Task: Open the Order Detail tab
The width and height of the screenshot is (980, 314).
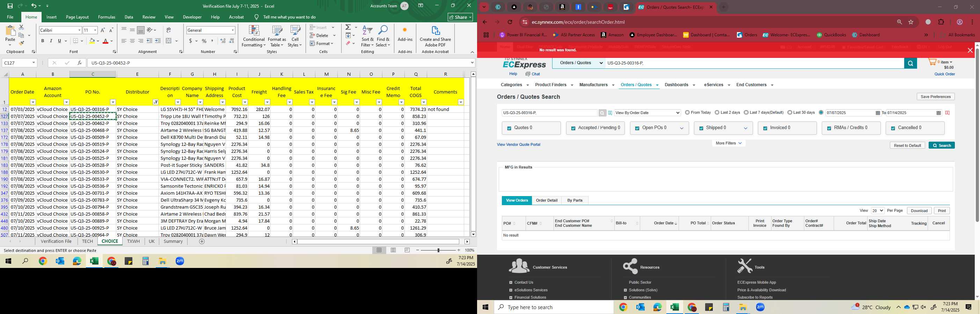Action: (x=547, y=200)
